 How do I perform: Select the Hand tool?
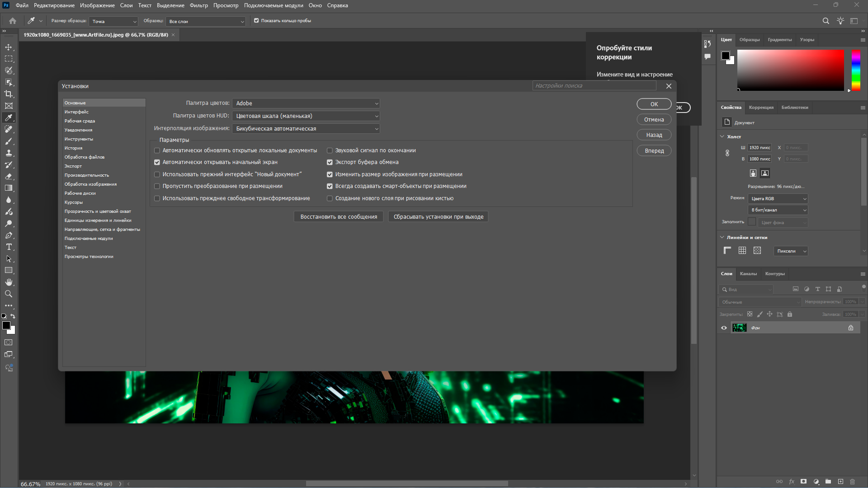click(9, 282)
